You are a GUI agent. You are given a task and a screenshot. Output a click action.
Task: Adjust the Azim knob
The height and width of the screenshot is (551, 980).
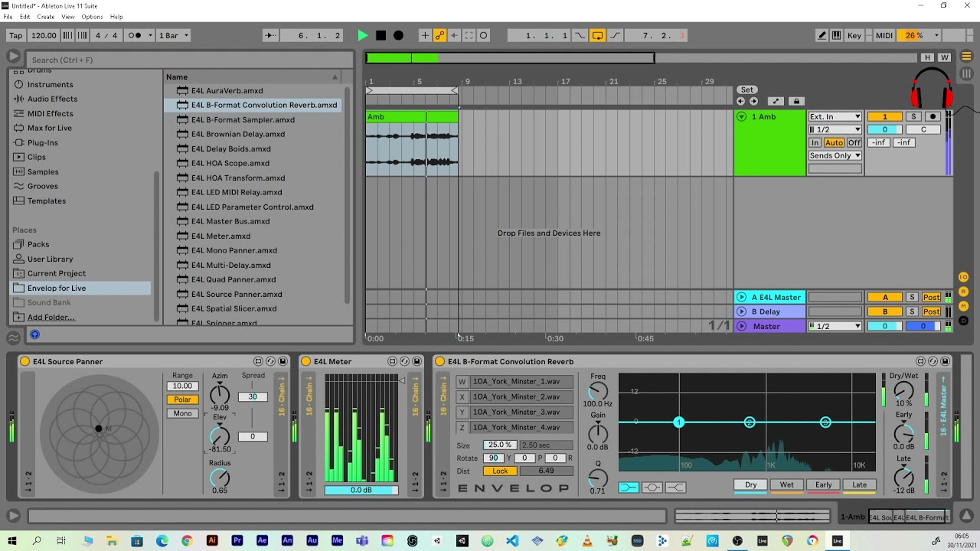coord(220,396)
